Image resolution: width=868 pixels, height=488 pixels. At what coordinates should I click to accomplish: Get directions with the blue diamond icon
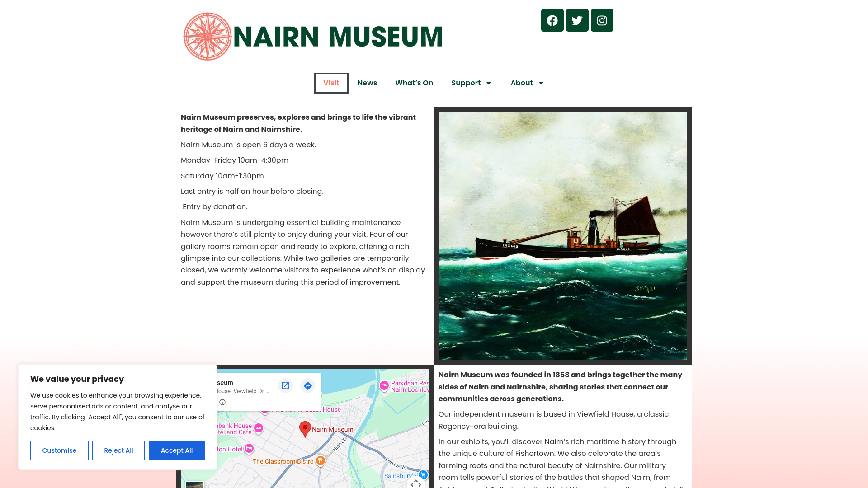point(307,385)
